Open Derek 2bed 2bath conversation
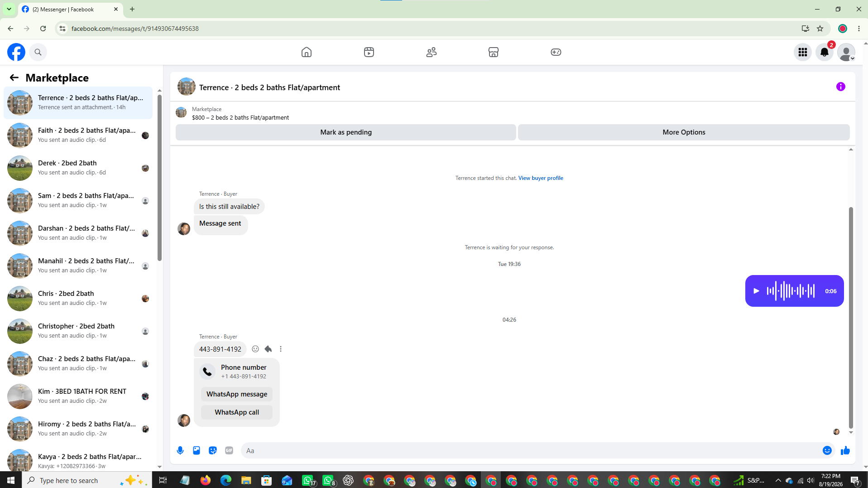The image size is (868, 488). (78, 168)
